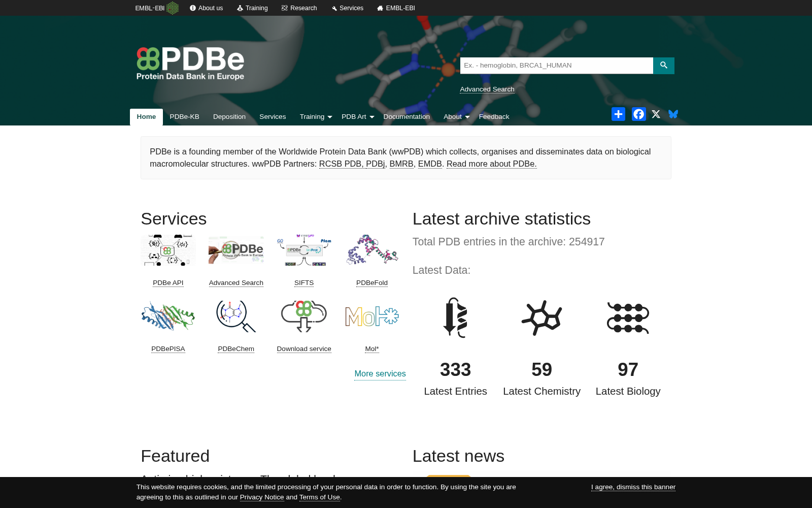Open the Download service text link
812x508 pixels.
(x=304, y=349)
